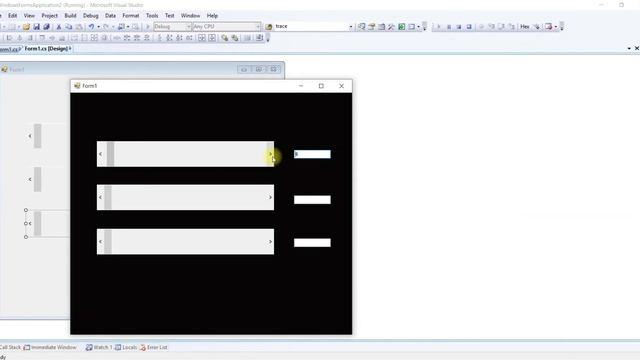
Task: Open the Error List tab
Action: tap(153, 347)
